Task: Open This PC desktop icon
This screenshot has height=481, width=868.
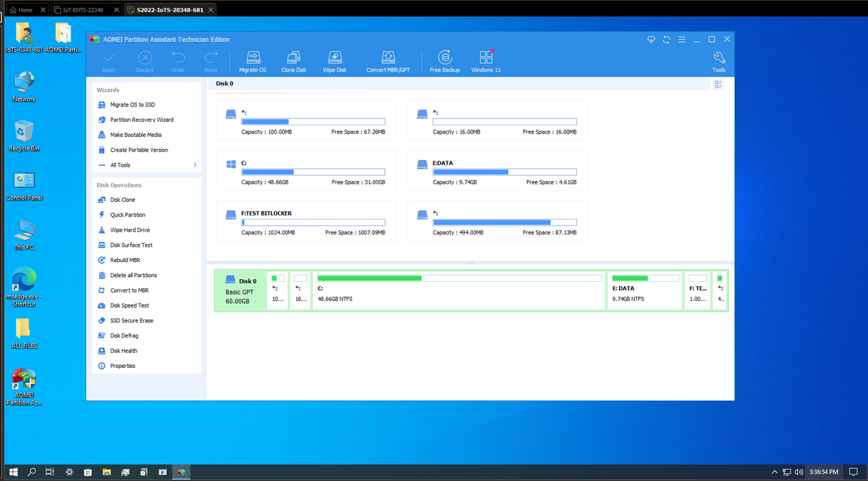Action: [x=24, y=234]
